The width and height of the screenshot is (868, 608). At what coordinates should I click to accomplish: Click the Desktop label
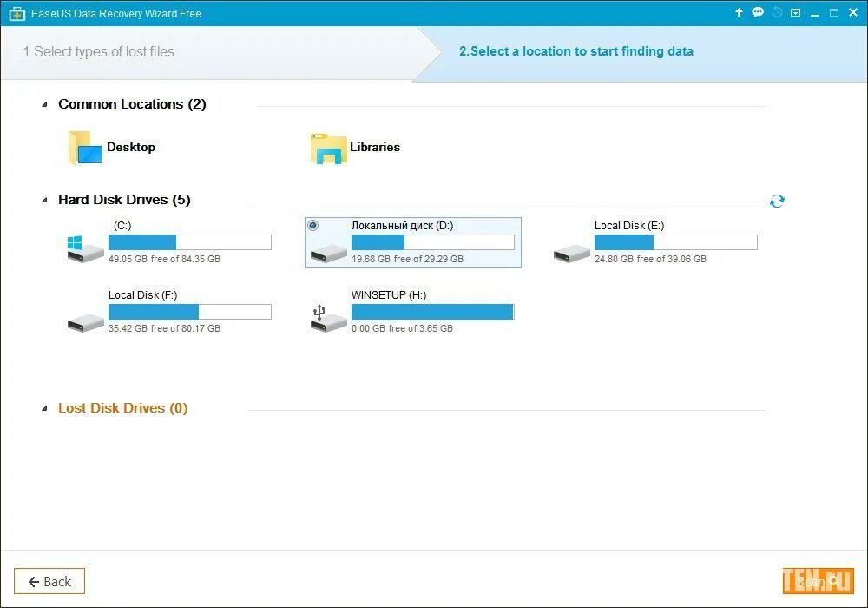[x=131, y=148]
